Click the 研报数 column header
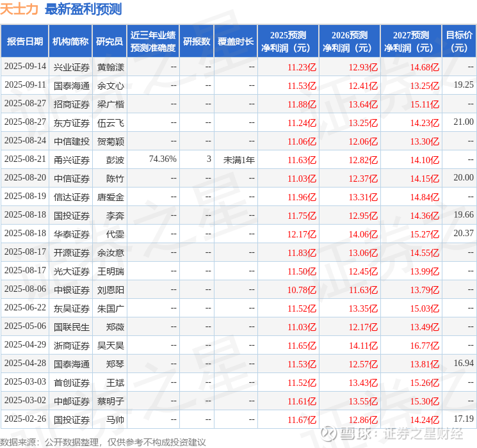 tap(197, 42)
